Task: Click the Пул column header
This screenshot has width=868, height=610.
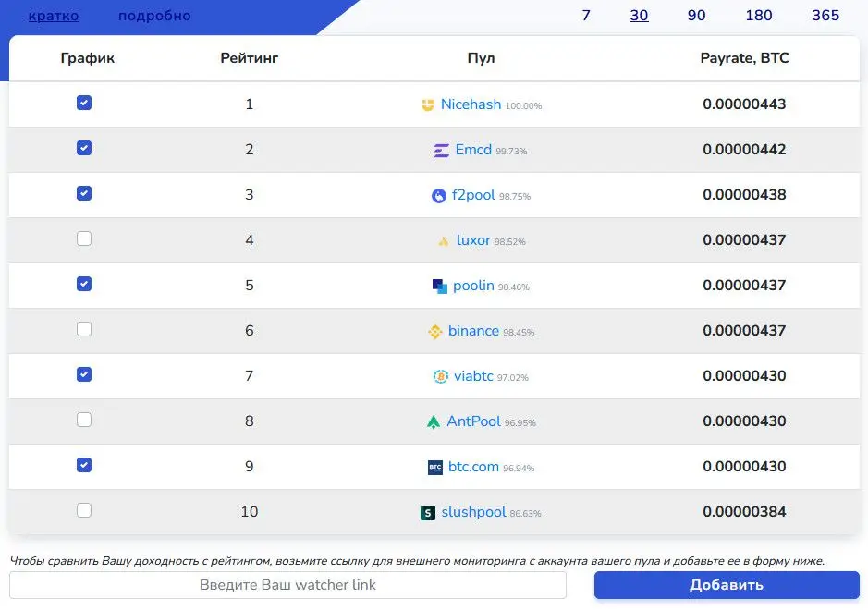Action: click(481, 58)
